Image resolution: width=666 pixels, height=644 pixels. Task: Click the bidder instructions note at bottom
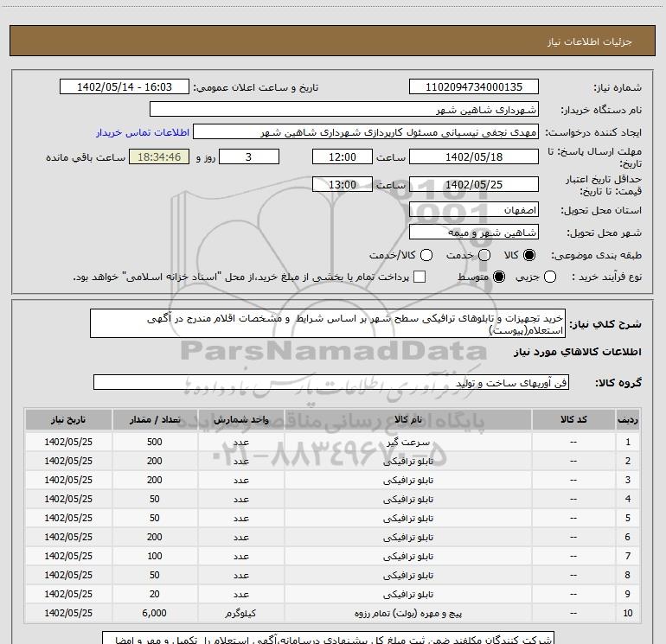click(x=328, y=638)
